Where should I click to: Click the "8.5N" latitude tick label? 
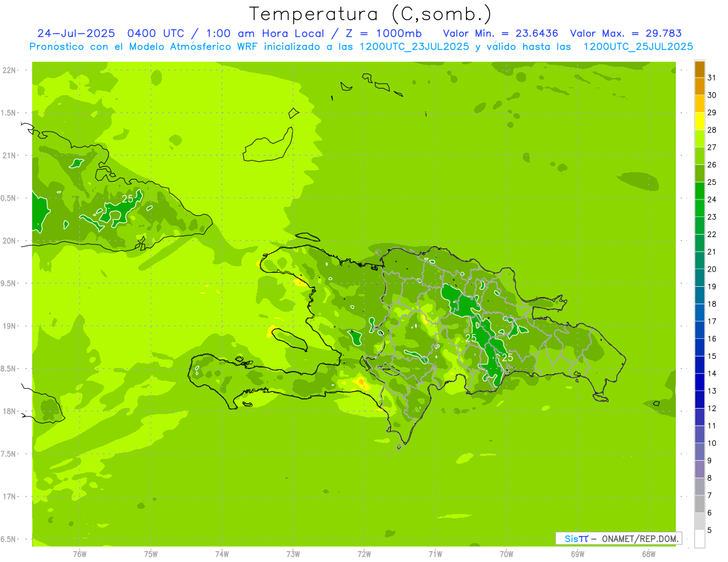tap(9, 369)
